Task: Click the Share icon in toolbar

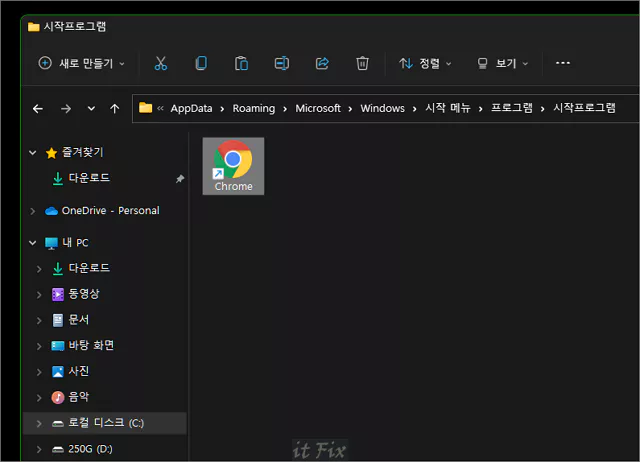Action: pyautogui.click(x=322, y=63)
